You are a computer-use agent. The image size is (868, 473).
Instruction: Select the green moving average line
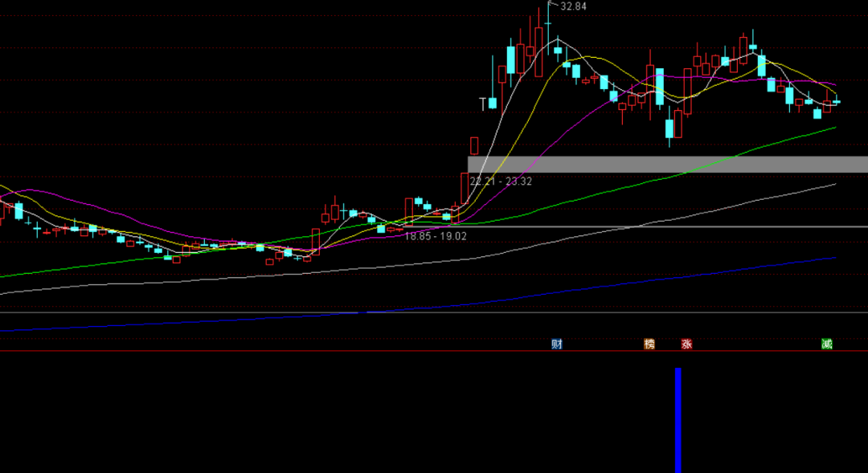point(611,190)
